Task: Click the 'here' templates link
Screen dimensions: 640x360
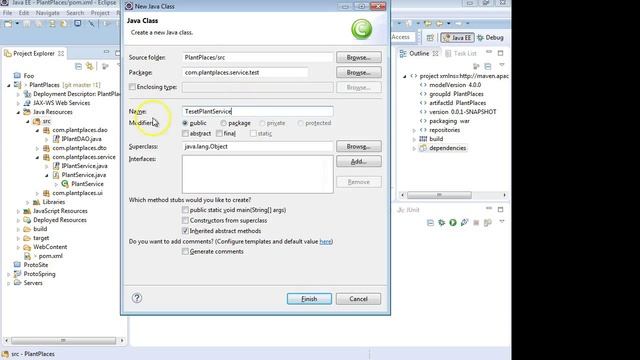Action: click(325, 241)
